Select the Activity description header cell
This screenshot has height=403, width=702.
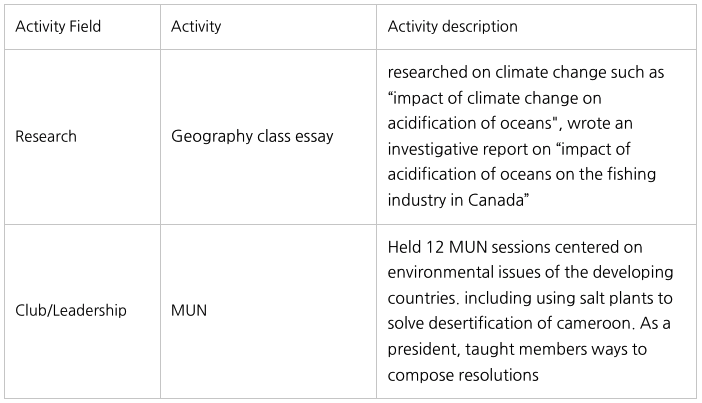pos(453,27)
